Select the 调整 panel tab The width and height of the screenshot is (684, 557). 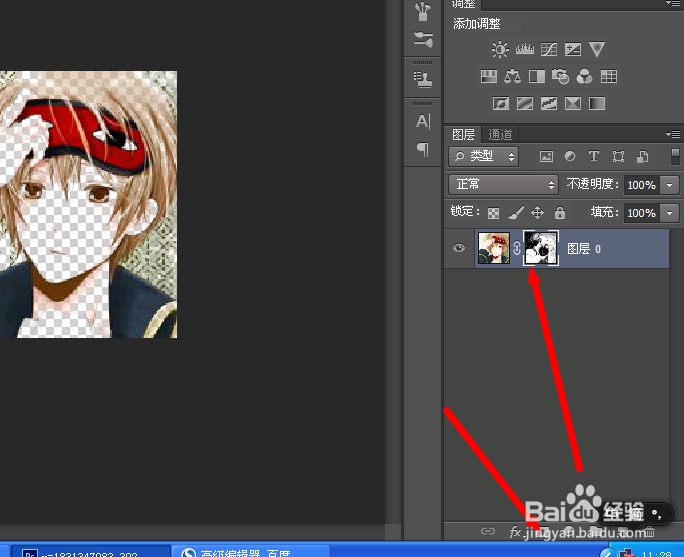tap(463, 4)
